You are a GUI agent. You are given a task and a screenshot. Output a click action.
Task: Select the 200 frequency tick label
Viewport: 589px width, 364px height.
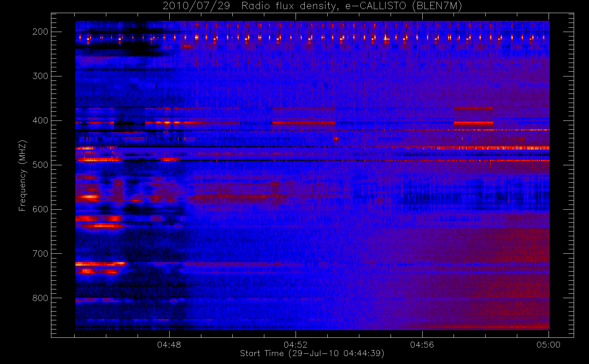click(40, 32)
